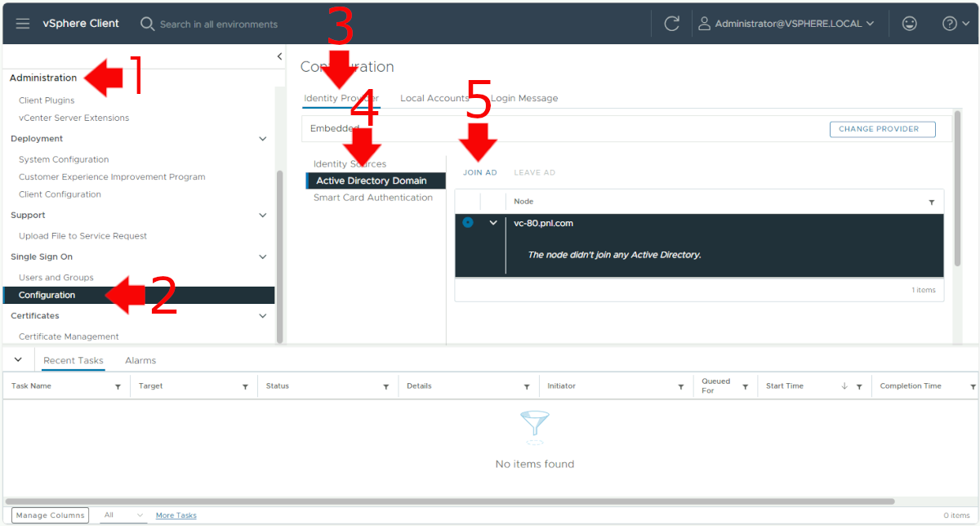This screenshot has height=526, width=980.
Task: Filter the Initiator column
Action: (681, 386)
